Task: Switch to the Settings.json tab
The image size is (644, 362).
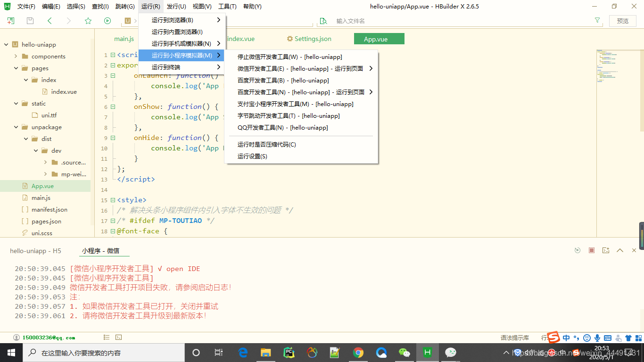Action: (x=309, y=39)
